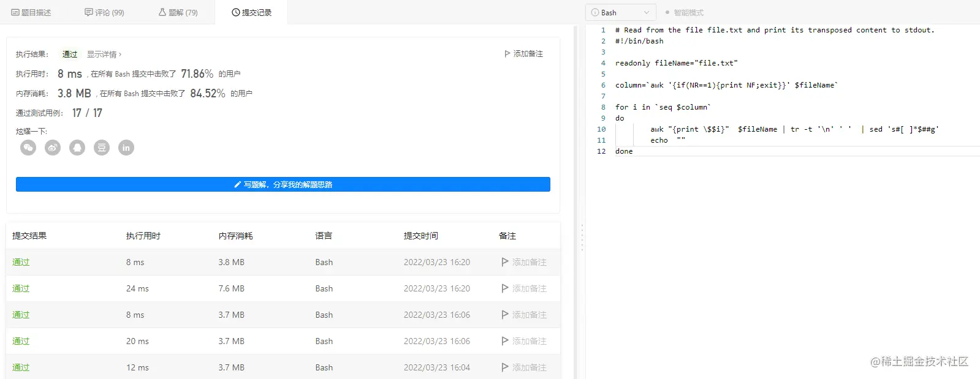Click 提交时间 column header
The height and width of the screenshot is (379, 980).
[x=420, y=236]
